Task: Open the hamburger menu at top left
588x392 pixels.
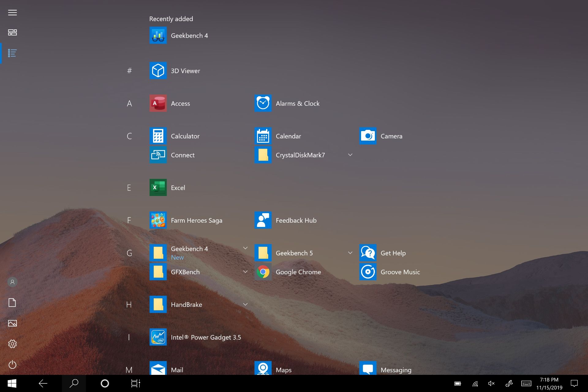Action: pyautogui.click(x=12, y=13)
